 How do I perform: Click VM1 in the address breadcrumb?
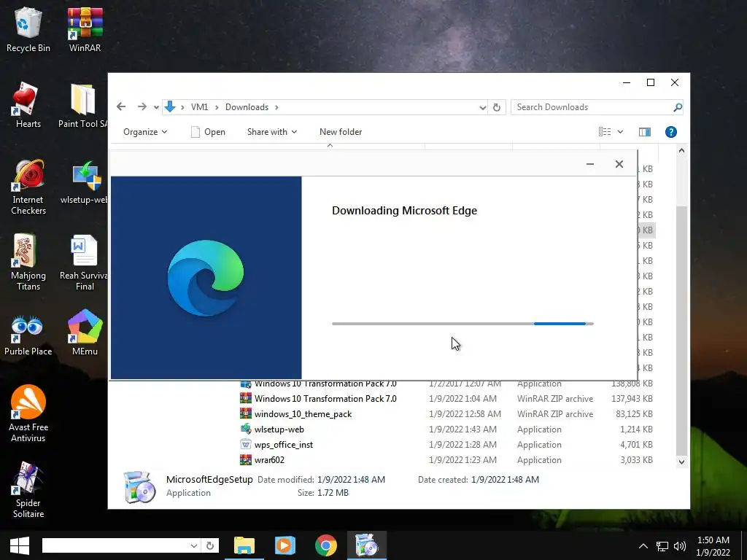tap(200, 107)
